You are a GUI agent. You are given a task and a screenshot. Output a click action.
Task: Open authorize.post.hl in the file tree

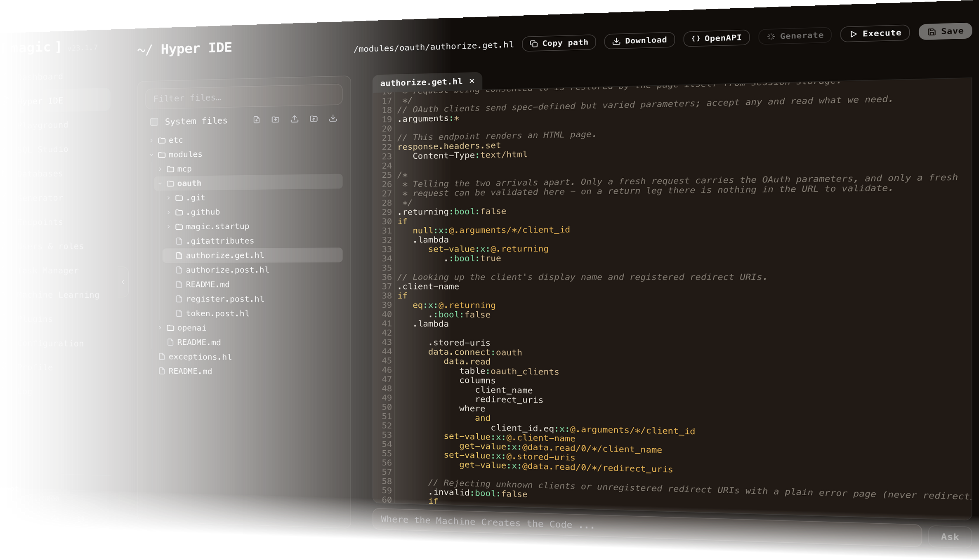tap(227, 270)
